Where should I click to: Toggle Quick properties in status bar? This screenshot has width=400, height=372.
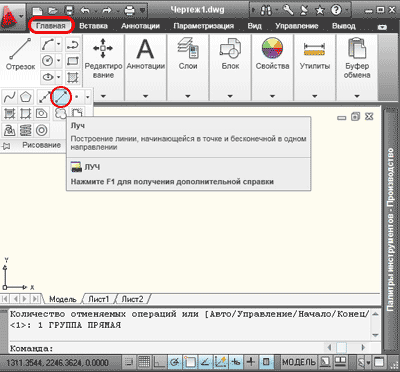tap(266, 362)
